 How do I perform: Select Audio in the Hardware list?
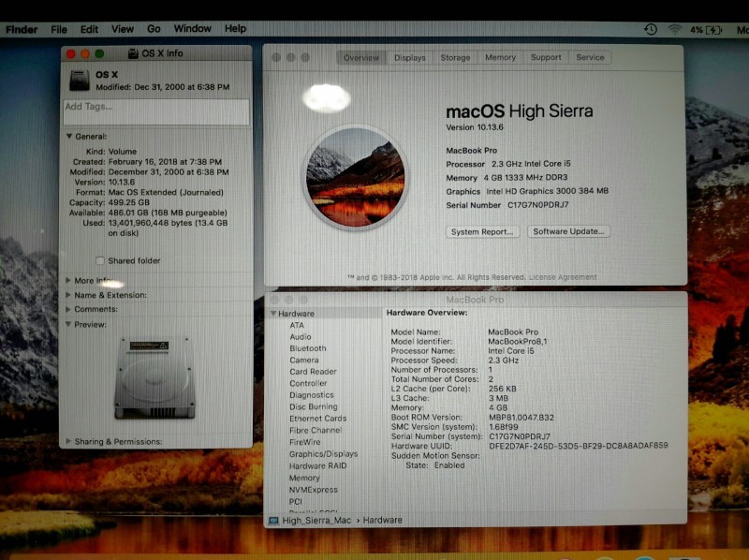(300, 337)
